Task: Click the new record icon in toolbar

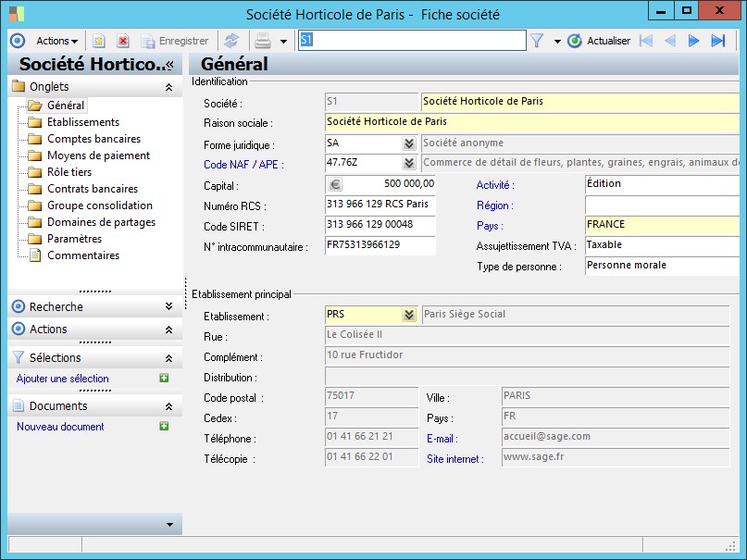Action: pos(99,41)
